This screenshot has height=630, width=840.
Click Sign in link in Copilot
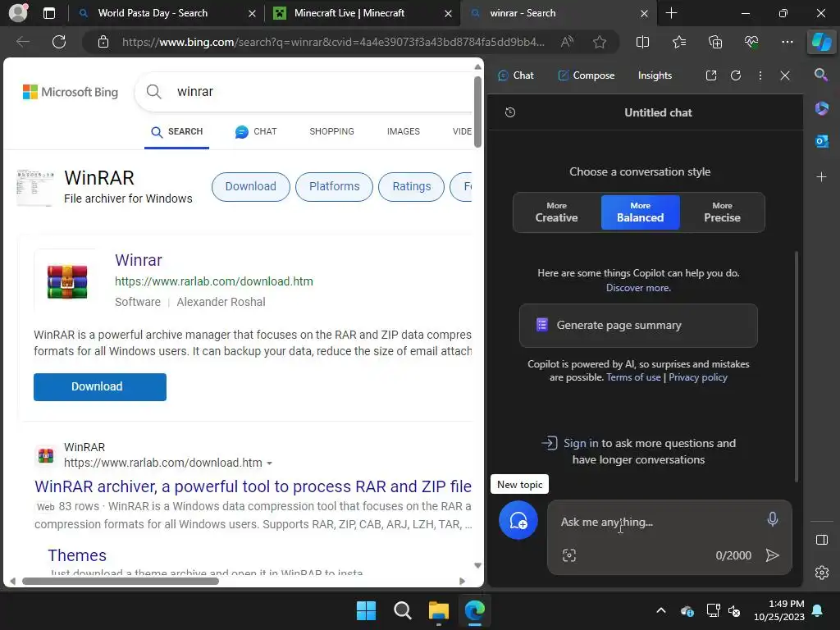click(x=581, y=443)
